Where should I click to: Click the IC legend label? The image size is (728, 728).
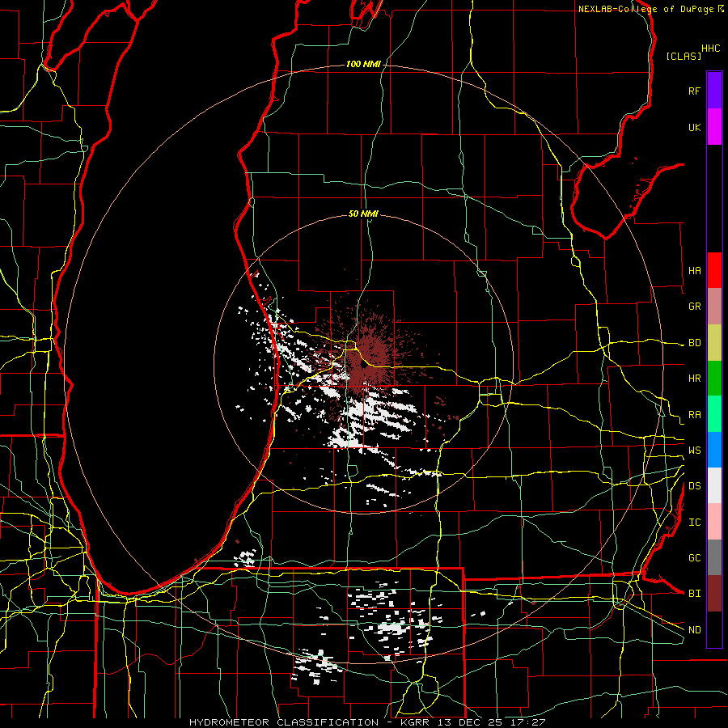pyautogui.click(x=694, y=523)
